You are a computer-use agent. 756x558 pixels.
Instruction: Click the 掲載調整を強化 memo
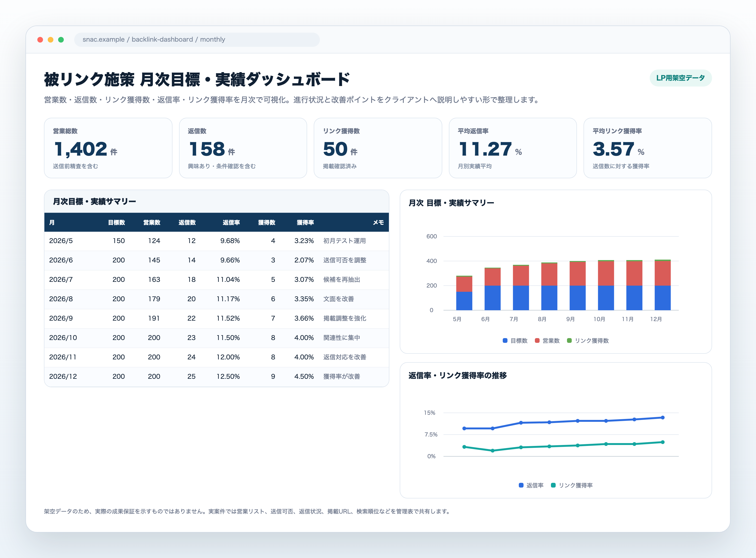[x=345, y=318]
